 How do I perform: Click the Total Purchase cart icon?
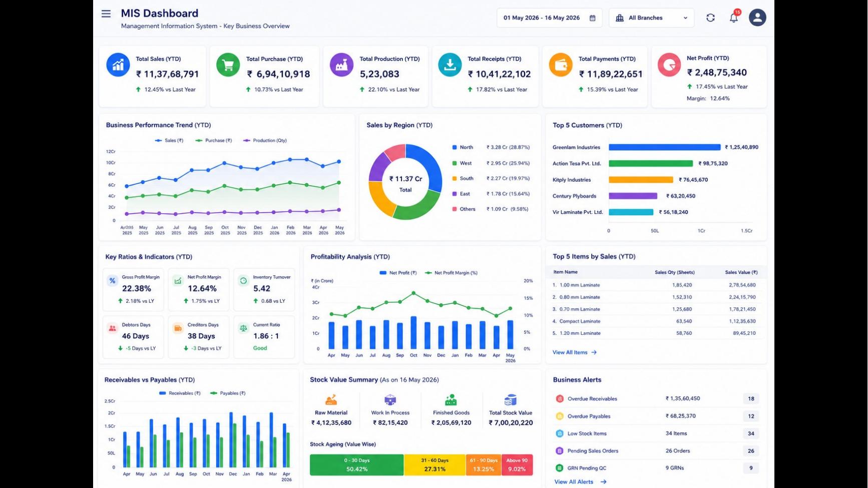pos(228,65)
